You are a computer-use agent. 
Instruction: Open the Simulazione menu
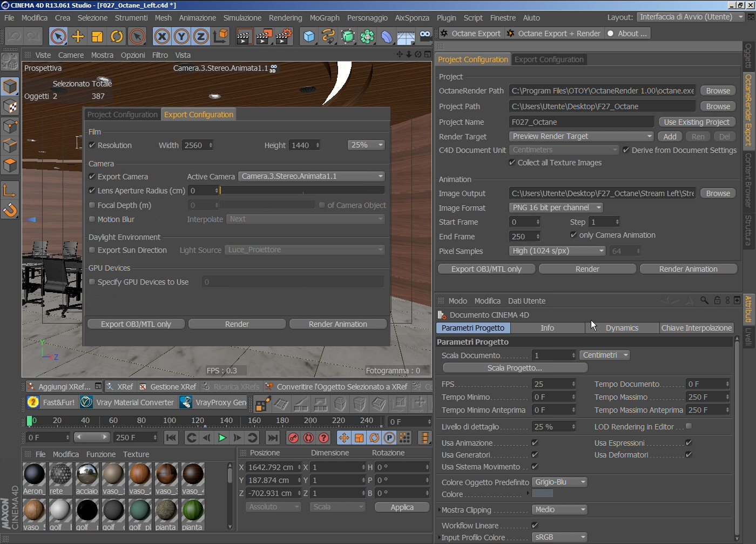pos(242,18)
